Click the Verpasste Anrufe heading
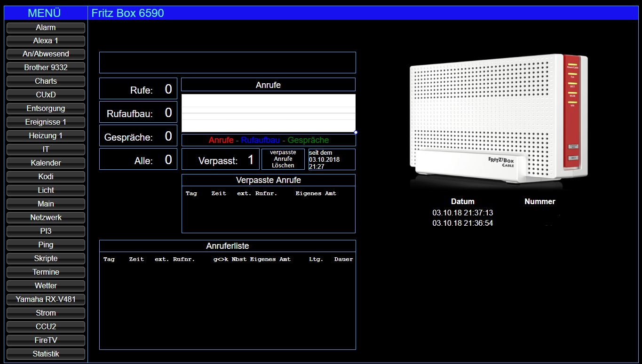The image size is (642, 364). 269,180
